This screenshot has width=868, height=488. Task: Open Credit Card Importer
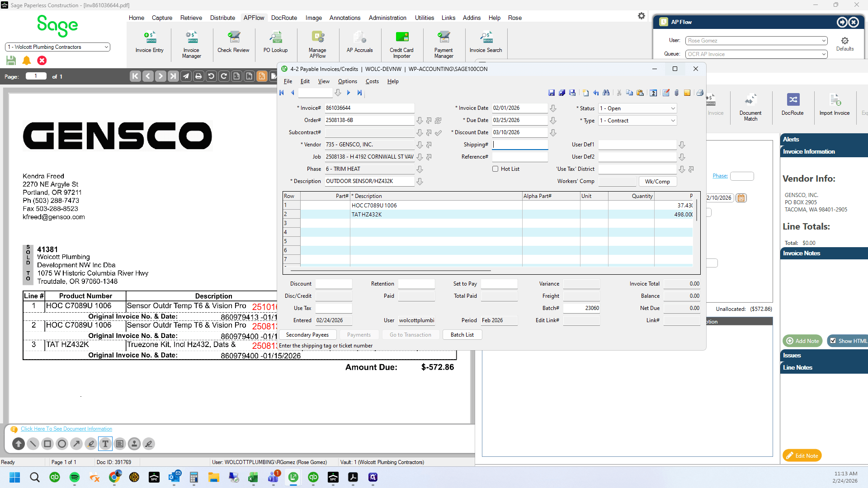tap(401, 44)
